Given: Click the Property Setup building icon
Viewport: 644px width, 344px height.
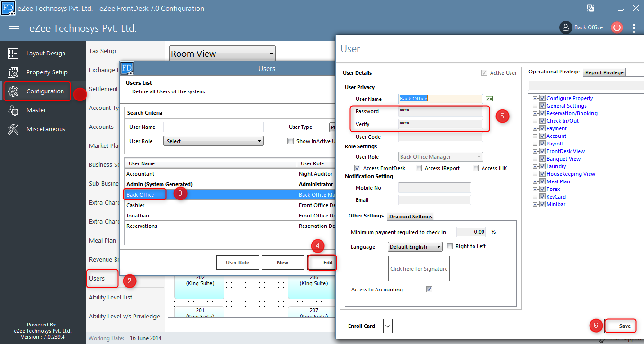Looking at the screenshot, I should [13, 72].
